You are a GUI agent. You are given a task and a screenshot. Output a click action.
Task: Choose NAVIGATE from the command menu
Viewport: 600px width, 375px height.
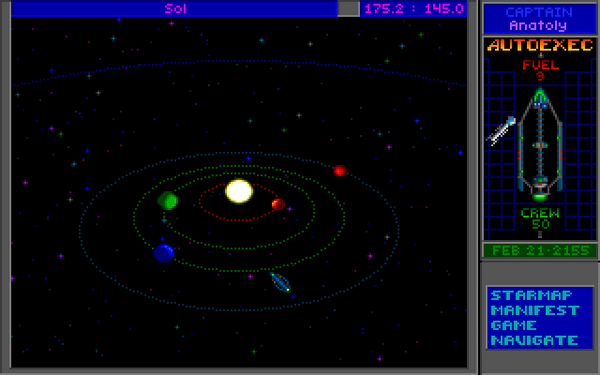(x=535, y=340)
